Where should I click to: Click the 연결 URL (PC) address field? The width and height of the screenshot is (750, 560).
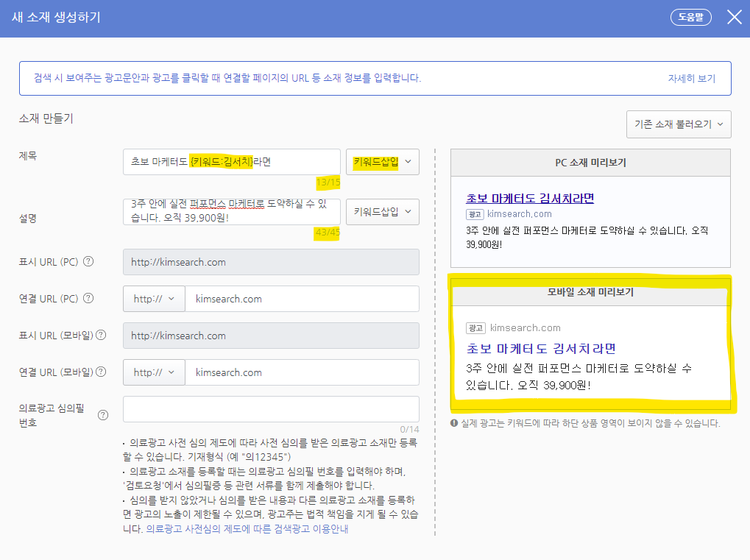[302, 299]
